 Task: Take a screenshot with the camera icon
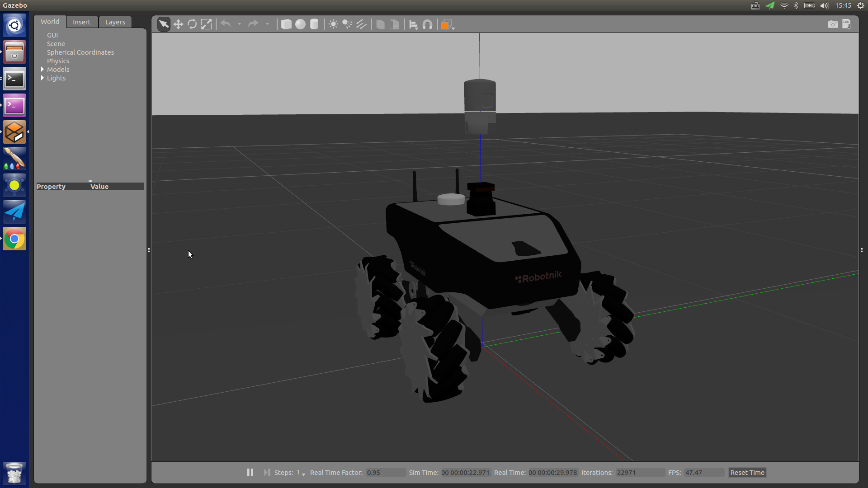pos(832,24)
